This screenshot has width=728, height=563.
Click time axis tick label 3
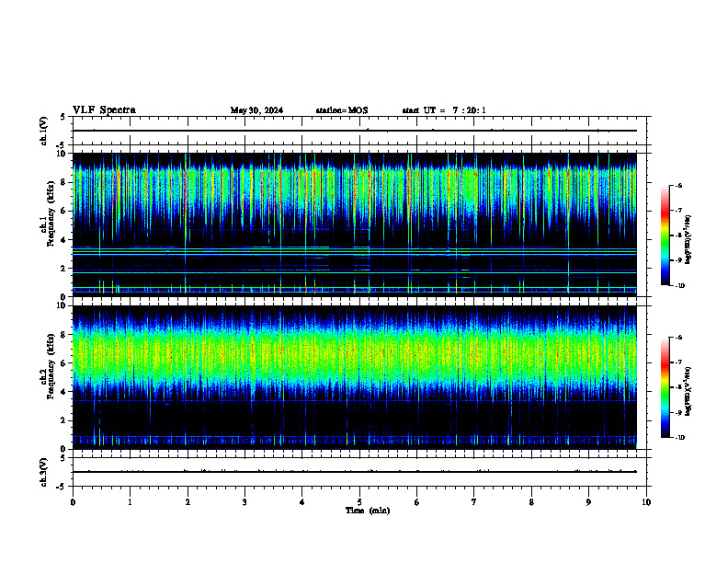point(245,502)
